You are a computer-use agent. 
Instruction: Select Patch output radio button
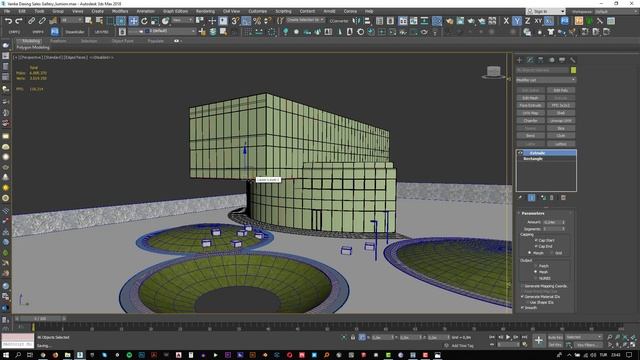point(536,266)
